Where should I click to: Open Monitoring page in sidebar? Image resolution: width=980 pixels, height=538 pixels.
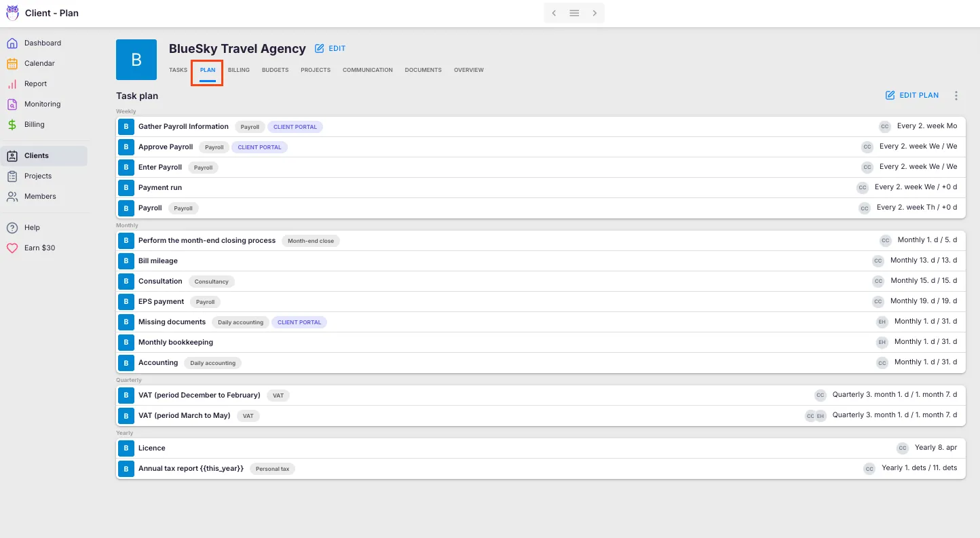42,104
